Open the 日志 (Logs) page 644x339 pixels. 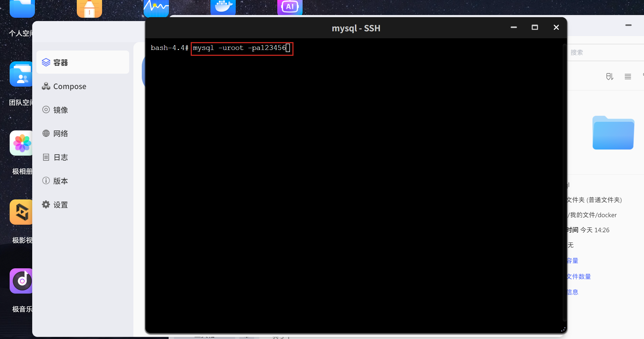click(60, 157)
